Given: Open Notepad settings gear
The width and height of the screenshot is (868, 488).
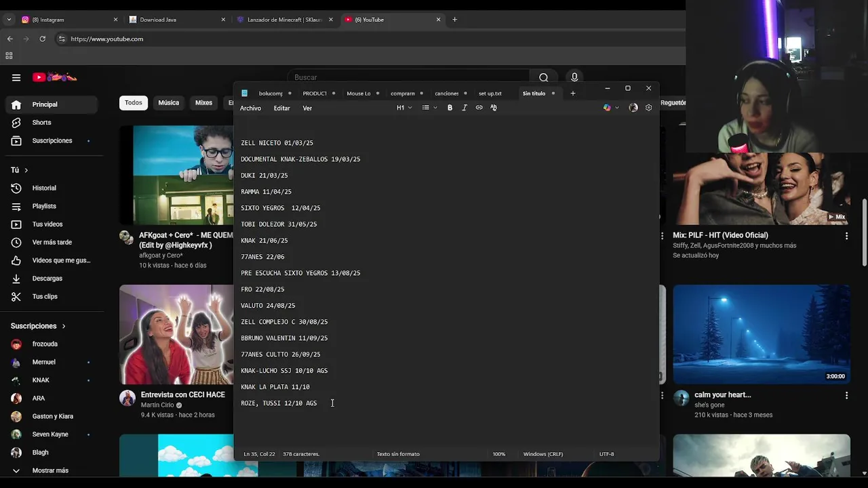Looking at the screenshot, I should [648, 108].
